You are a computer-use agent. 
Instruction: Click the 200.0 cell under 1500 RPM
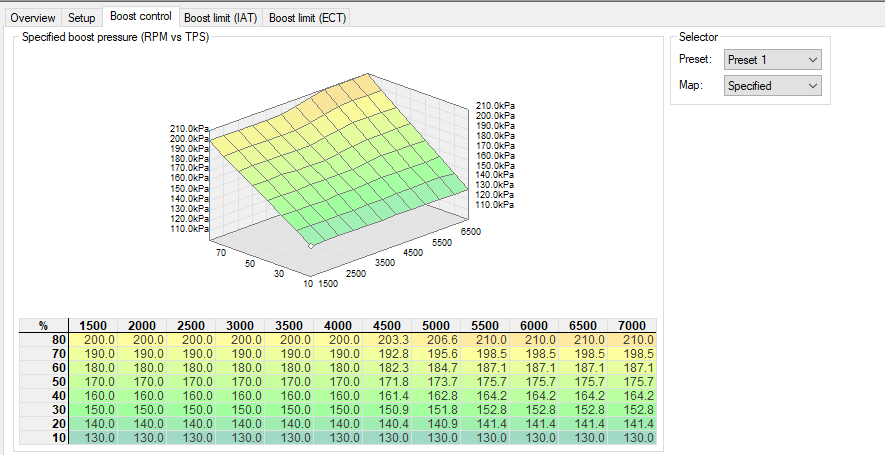(x=93, y=340)
